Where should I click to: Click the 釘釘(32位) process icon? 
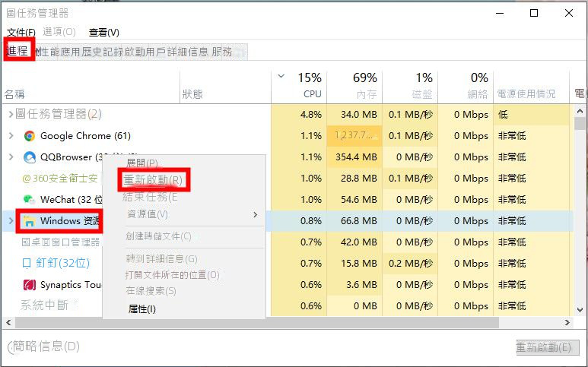click(x=27, y=264)
